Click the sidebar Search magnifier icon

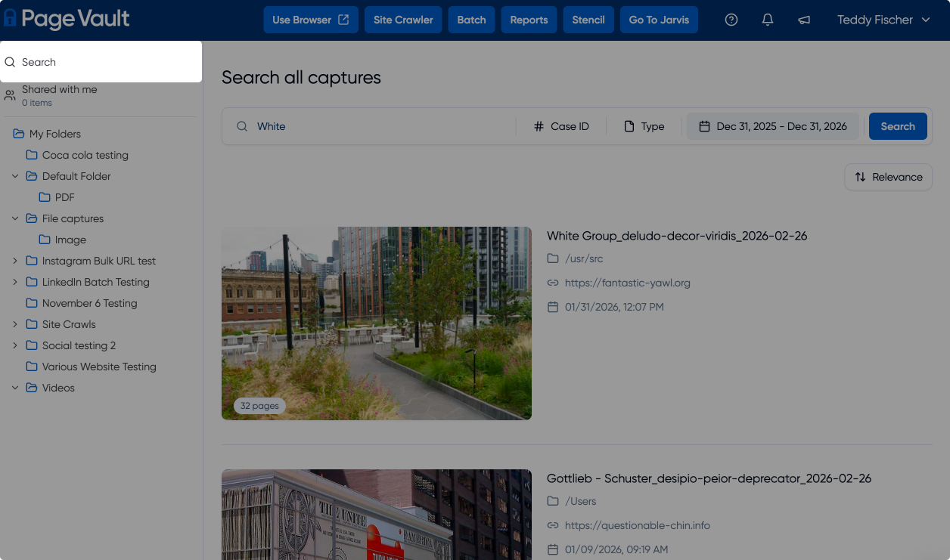(x=11, y=62)
